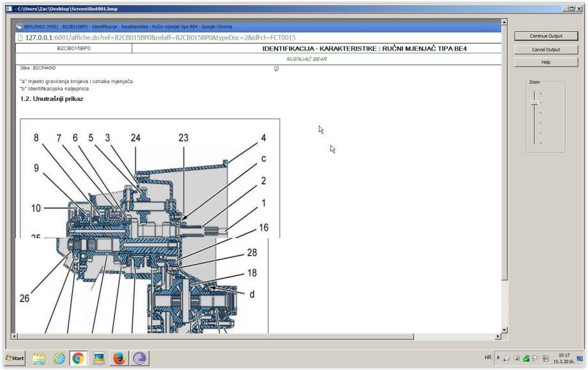This screenshot has width=588, height=370.
Task: Launch Internet Explorer from the taskbar
Action: tap(58, 358)
